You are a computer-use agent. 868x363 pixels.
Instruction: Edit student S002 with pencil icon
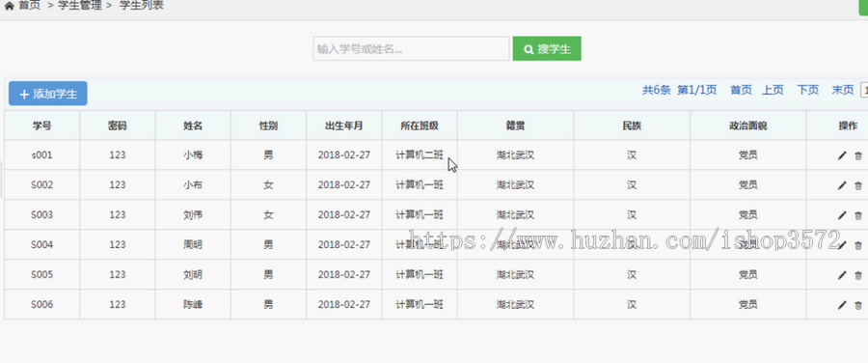(842, 185)
